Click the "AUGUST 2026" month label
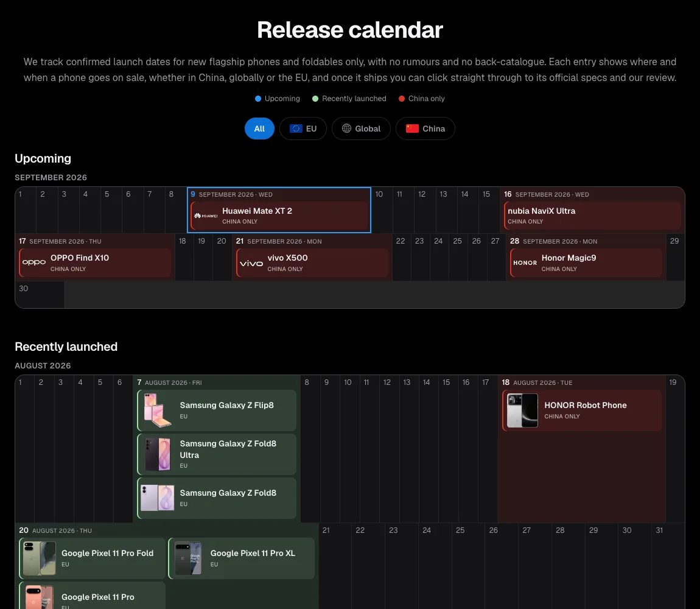The height and width of the screenshot is (609, 700). pyautogui.click(x=43, y=365)
